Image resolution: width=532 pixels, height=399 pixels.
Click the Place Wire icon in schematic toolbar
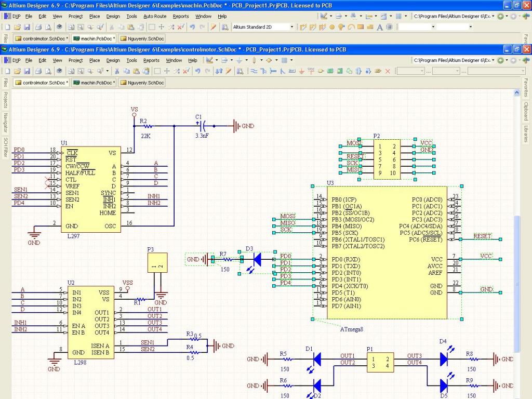point(254,71)
